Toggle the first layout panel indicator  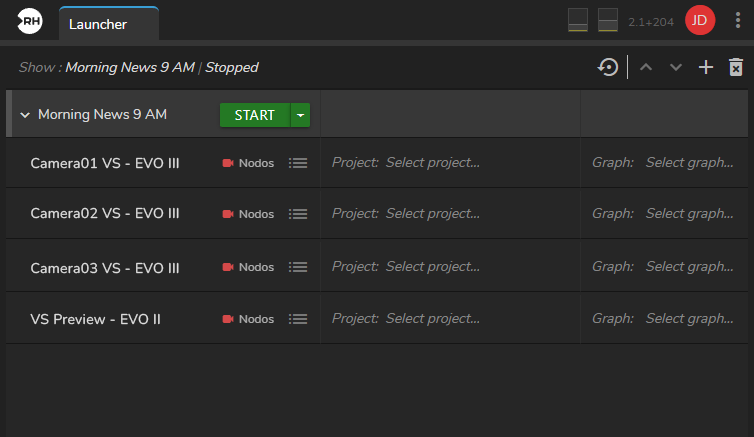(578, 21)
